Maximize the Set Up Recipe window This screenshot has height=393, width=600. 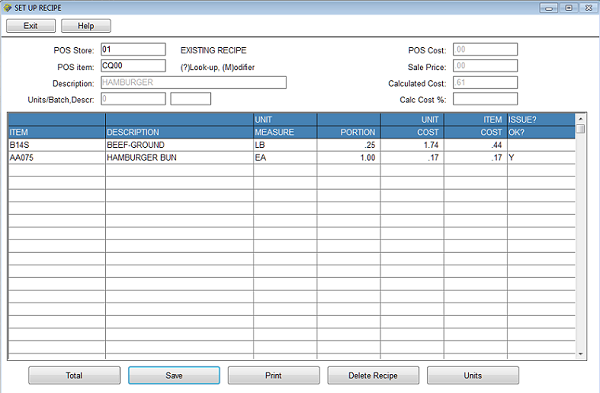pyautogui.click(x=569, y=8)
